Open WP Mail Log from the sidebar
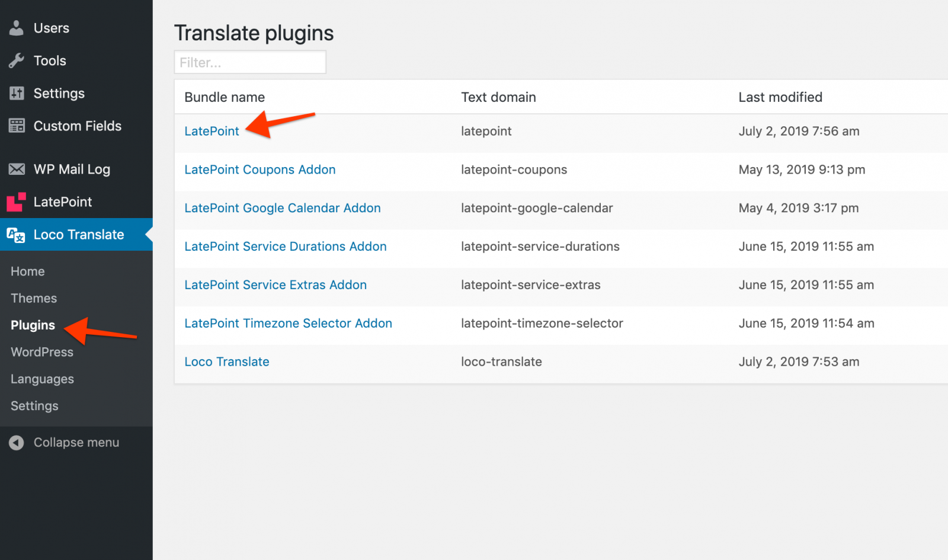948x560 pixels. point(16,169)
